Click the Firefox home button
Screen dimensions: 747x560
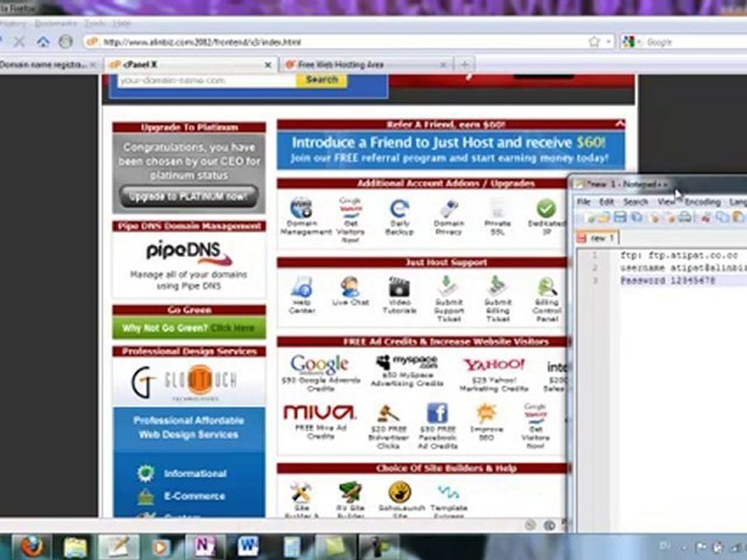point(44,42)
